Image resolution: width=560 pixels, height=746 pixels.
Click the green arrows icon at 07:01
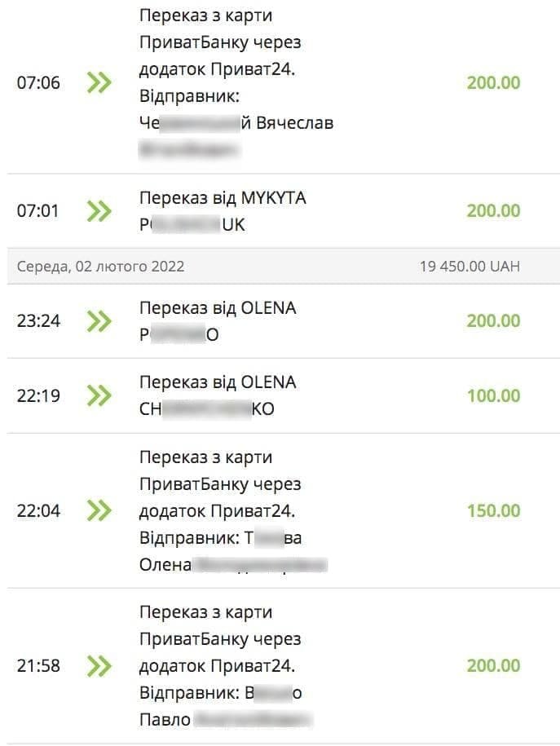(x=99, y=211)
